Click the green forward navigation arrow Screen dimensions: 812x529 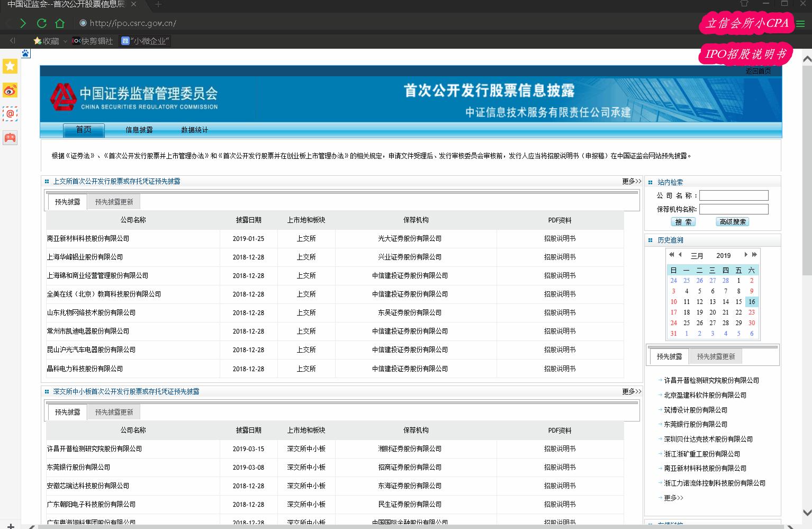point(23,23)
